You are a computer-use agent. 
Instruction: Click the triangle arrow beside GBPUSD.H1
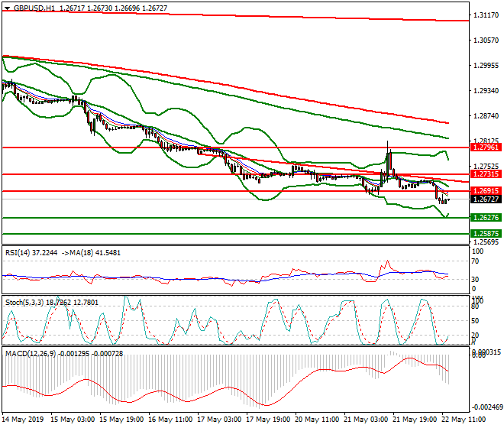(8, 8)
